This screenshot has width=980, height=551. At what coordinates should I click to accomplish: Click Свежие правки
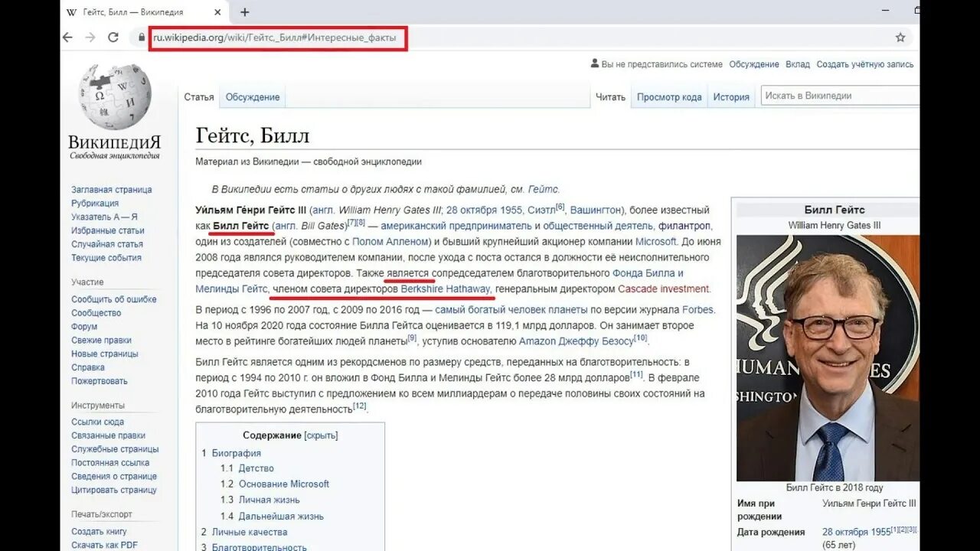(102, 340)
